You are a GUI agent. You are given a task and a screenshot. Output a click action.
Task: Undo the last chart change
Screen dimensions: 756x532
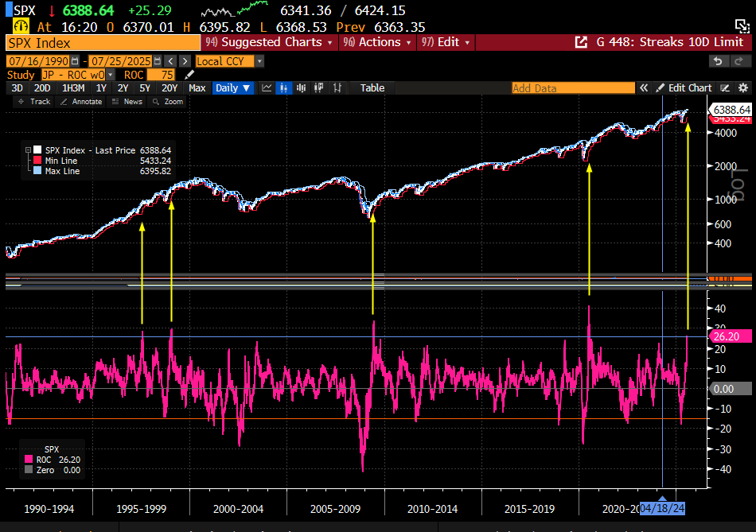(718, 61)
